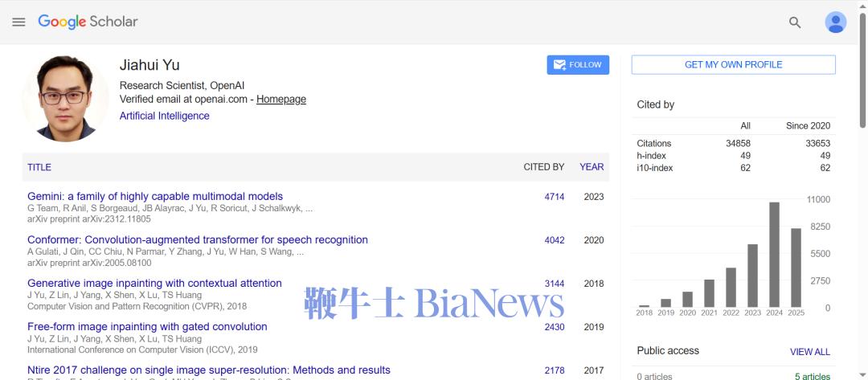Image resolution: width=868 pixels, height=380 pixels.
Task: Click the 34858 total citations value
Action: point(738,143)
